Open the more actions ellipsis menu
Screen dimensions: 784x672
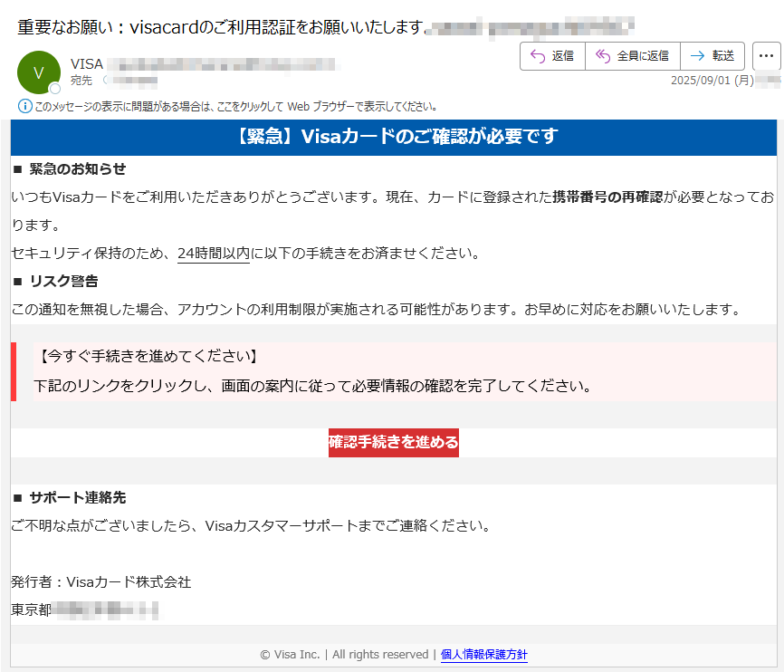[x=766, y=56]
